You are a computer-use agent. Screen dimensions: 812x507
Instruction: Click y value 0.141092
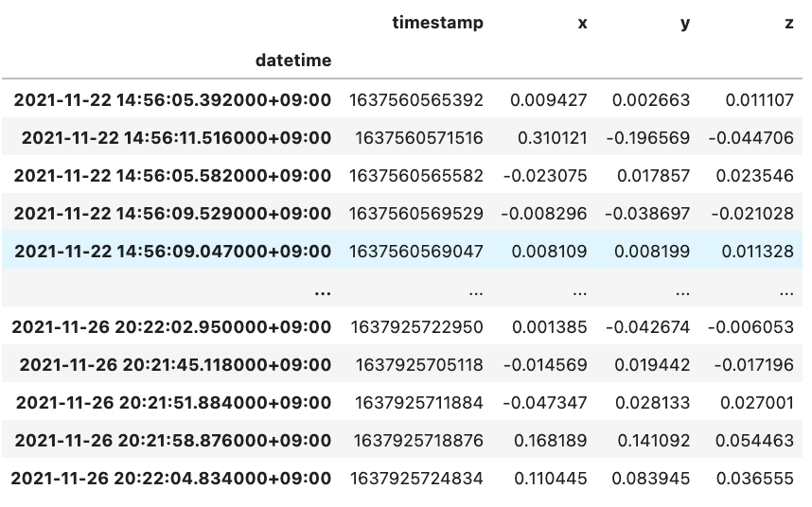[654, 440]
